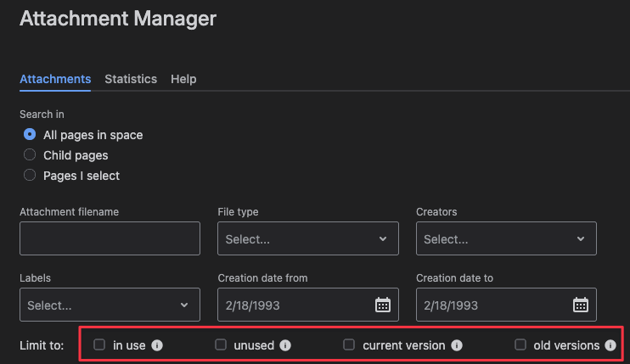Show info tooltip for unused
Image resolution: width=630 pixels, height=364 pixels.
tap(285, 345)
